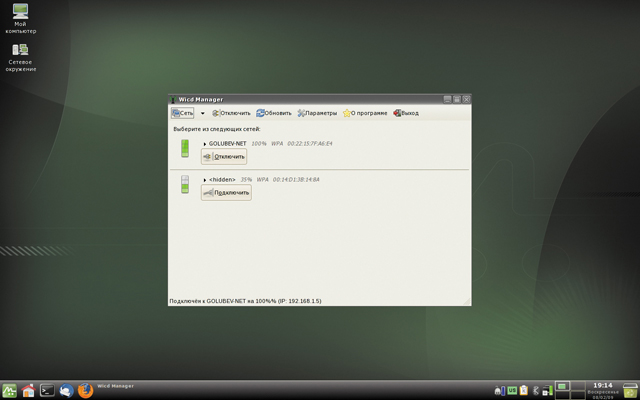Viewport: 640px width, 400px height.
Task: Click the 35% signal value for hidden network
Action: pyautogui.click(x=246, y=180)
